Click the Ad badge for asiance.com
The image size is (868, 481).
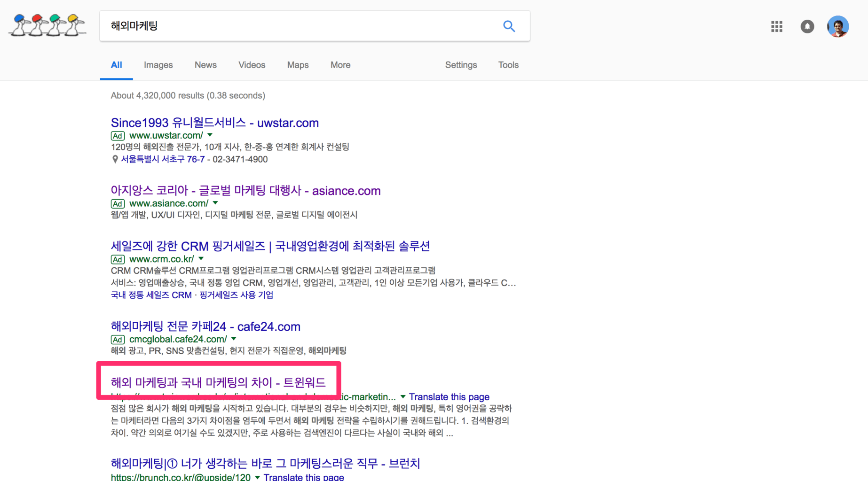click(118, 204)
